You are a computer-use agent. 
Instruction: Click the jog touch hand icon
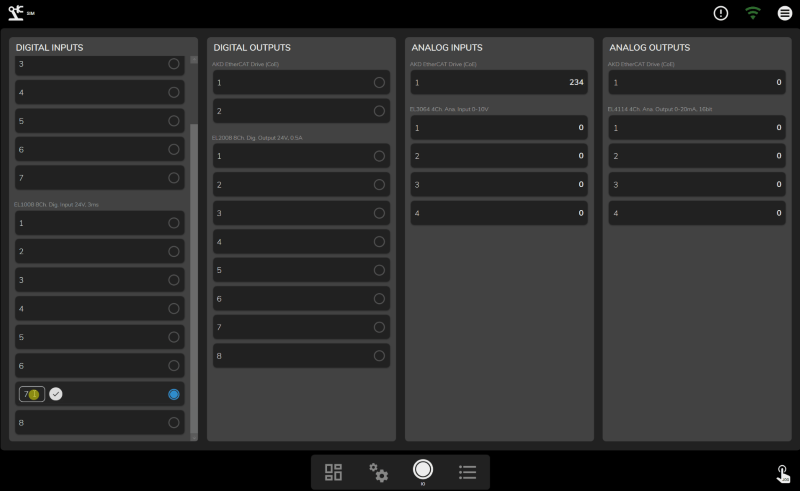point(783,474)
